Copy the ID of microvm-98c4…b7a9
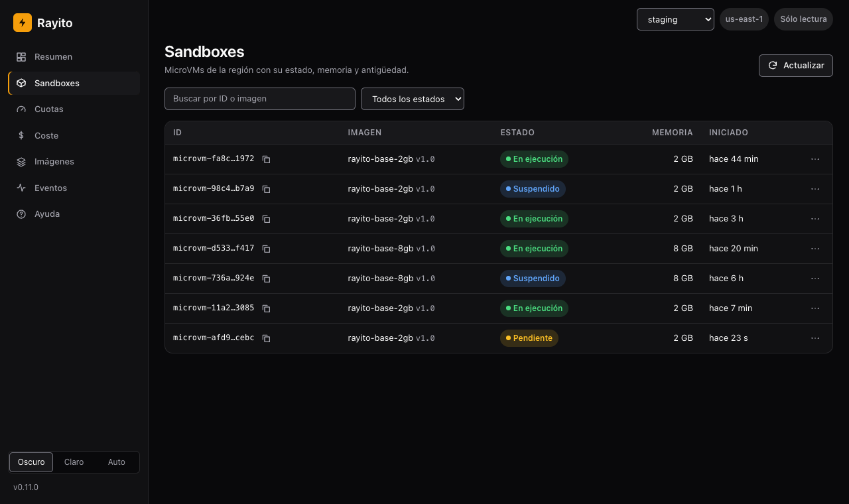 point(266,189)
